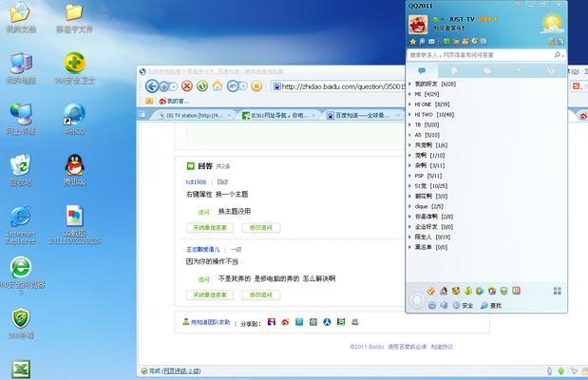
Task: Click the QQ Angry Birds avatar
Action: coord(418,25)
